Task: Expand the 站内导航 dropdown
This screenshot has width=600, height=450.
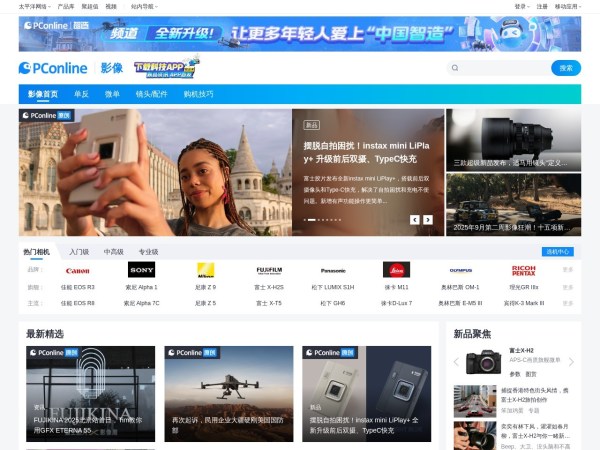Action: point(144,6)
